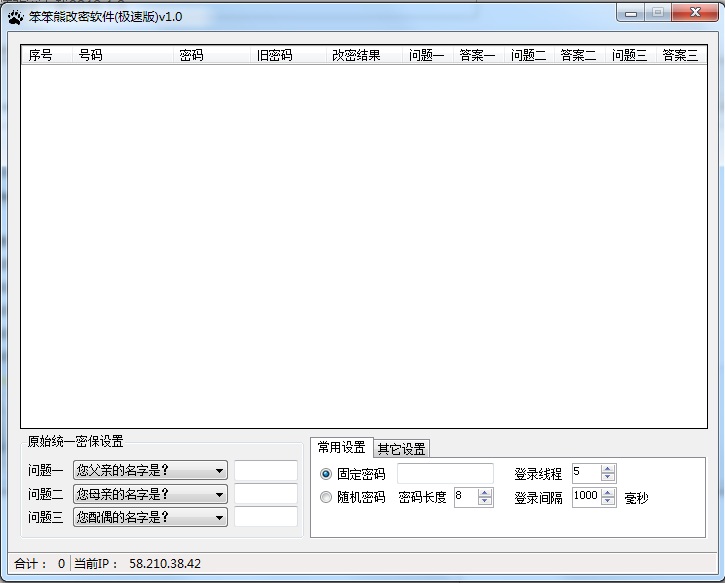Increase 密码长度 with the up arrow
The image size is (725, 583).
pyautogui.click(x=485, y=492)
